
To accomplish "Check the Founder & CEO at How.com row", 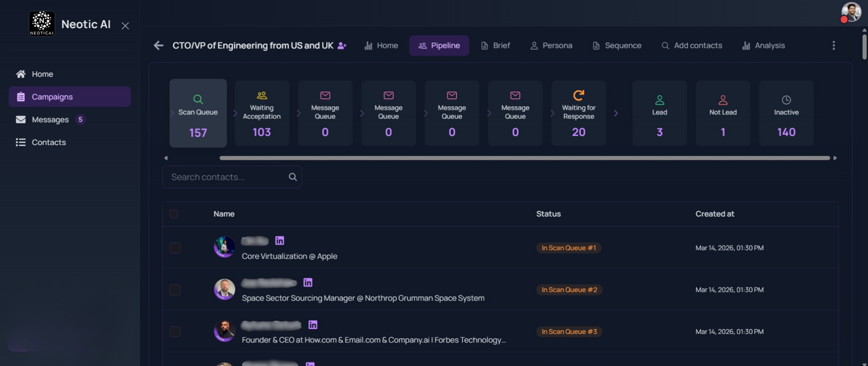I will tap(175, 332).
